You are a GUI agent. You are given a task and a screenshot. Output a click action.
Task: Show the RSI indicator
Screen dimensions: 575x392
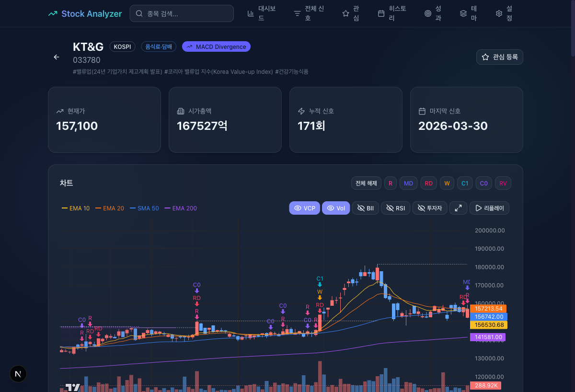[x=395, y=208]
